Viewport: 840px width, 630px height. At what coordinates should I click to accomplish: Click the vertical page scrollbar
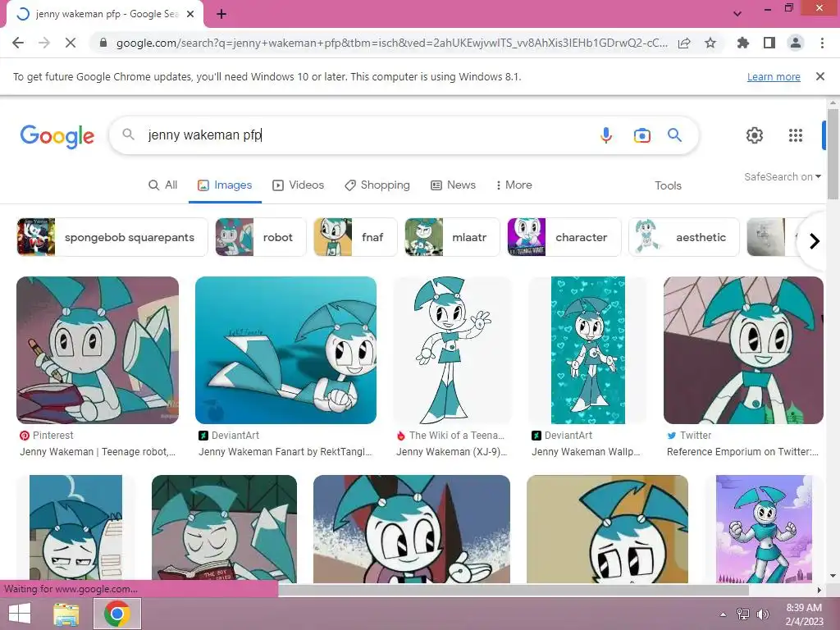(x=833, y=154)
